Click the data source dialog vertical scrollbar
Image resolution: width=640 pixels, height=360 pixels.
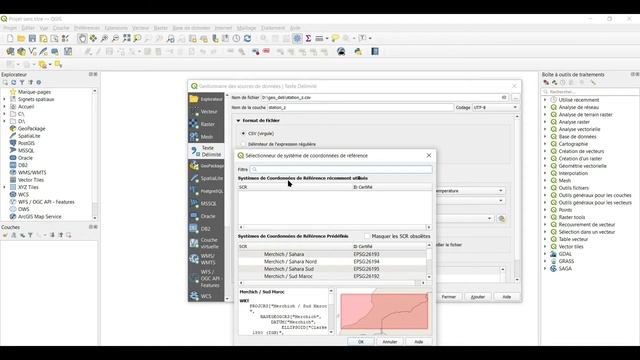click(517, 198)
